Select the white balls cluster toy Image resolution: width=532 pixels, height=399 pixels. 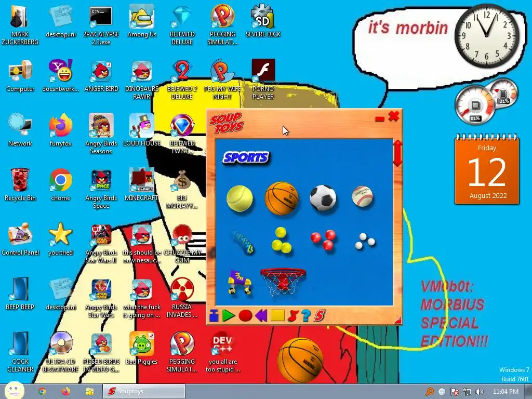tap(365, 241)
